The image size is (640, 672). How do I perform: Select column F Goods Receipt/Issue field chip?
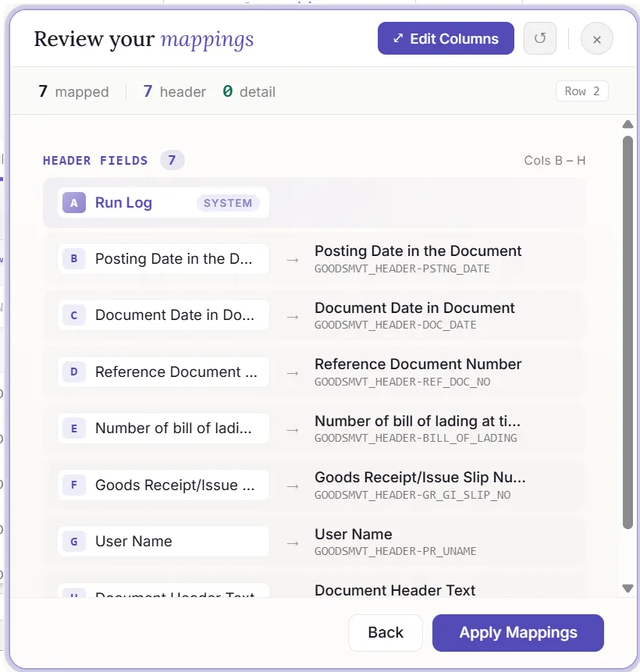tap(163, 485)
